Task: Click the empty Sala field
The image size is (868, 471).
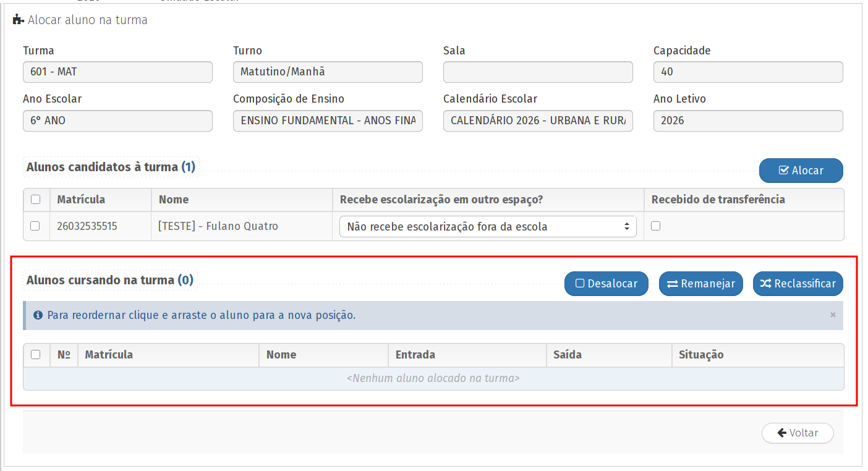Action: pyautogui.click(x=538, y=72)
